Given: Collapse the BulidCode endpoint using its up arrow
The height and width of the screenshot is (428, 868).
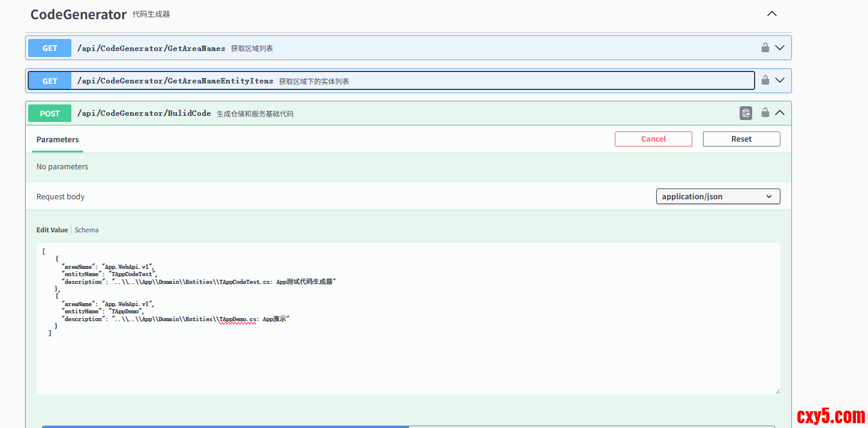Looking at the screenshot, I should coord(780,112).
